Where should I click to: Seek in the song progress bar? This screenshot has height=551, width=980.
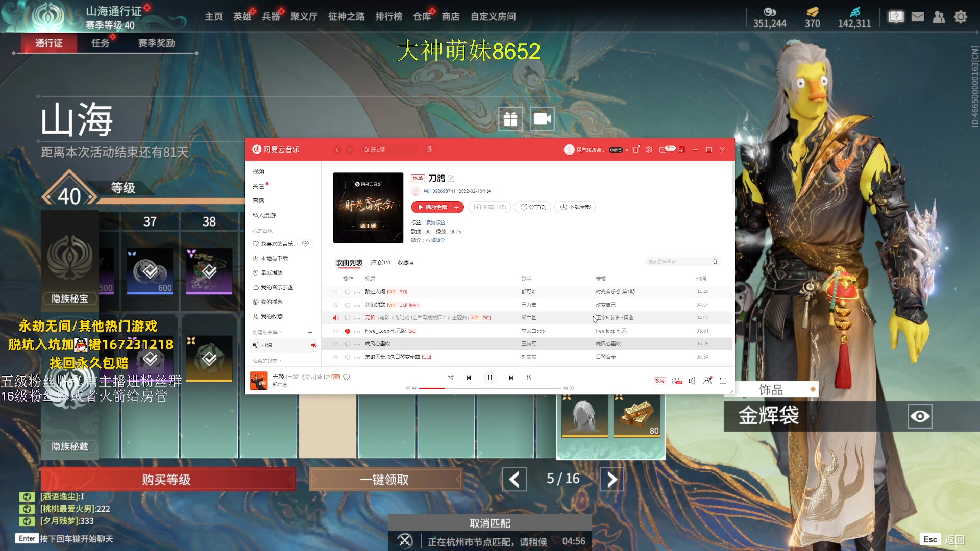coord(490,388)
